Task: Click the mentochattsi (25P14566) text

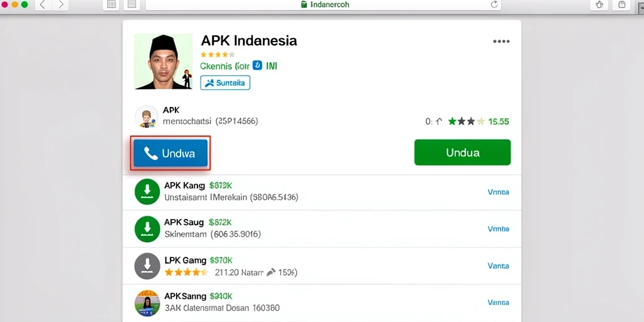Action: (210, 121)
